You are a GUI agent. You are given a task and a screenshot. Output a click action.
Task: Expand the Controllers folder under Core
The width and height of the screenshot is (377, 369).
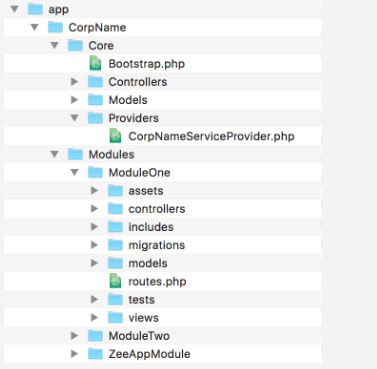click(75, 82)
